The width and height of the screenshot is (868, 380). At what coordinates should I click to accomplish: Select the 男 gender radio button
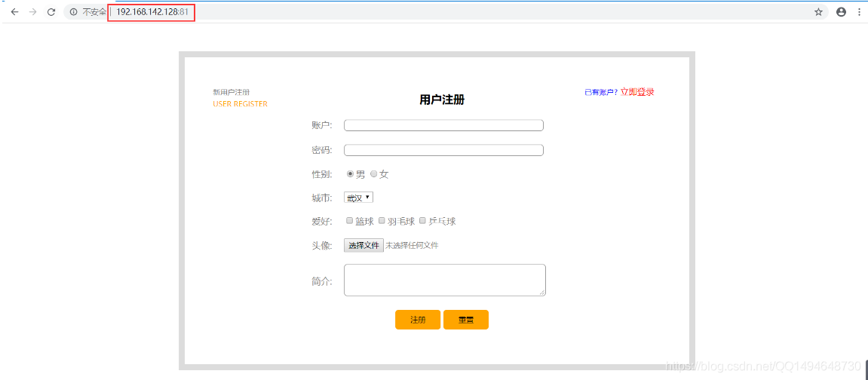(351, 174)
